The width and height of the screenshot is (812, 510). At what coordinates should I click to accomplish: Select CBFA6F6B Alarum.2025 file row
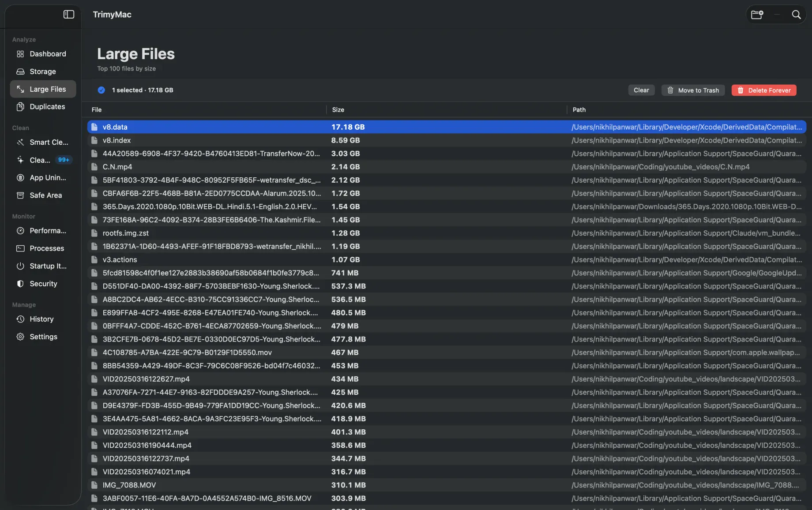pos(447,193)
